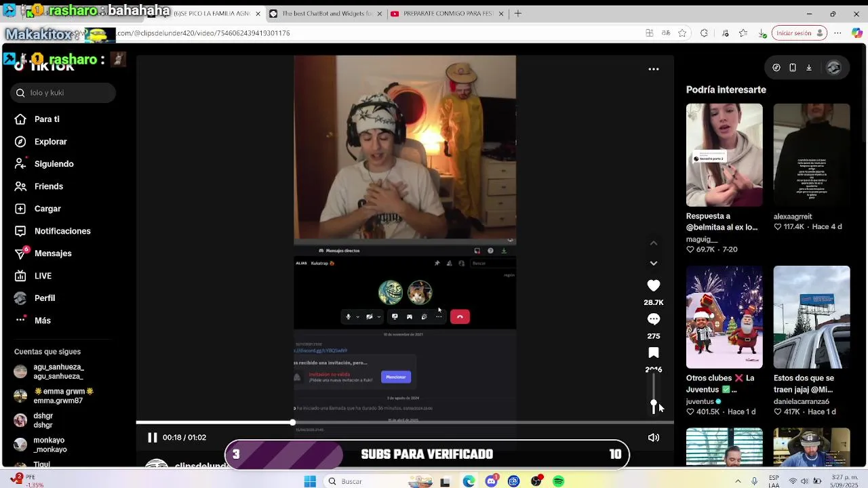Image resolution: width=868 pixels, height=488 pixels.
Task: Open Discord from taskbar
Action: tap(491, 481)
